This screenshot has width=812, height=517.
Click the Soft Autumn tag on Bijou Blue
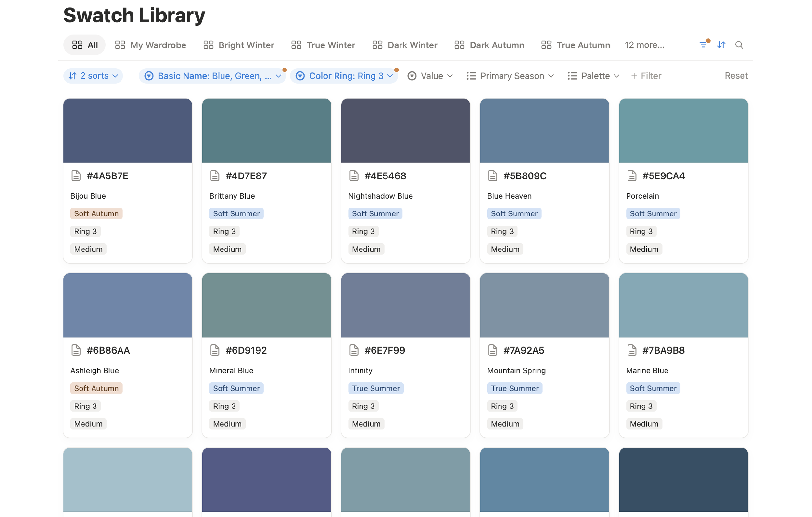(96, 213)
